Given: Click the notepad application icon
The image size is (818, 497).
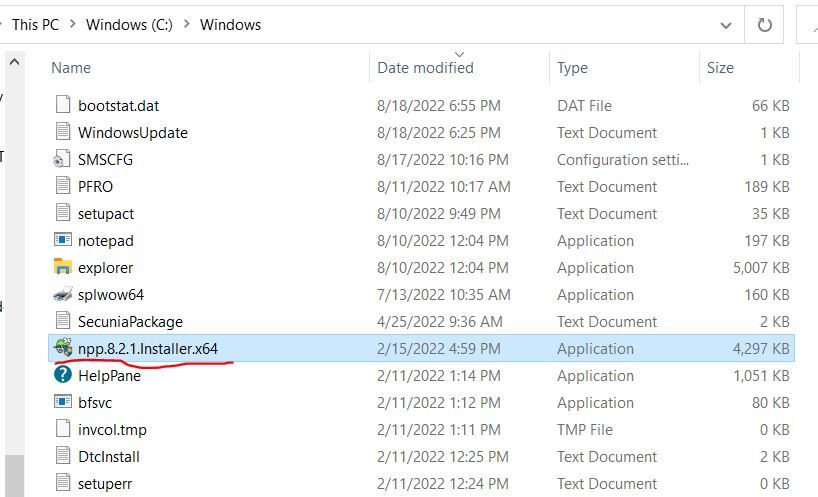Looking at the screenshot, I should (x=63, y=240).
